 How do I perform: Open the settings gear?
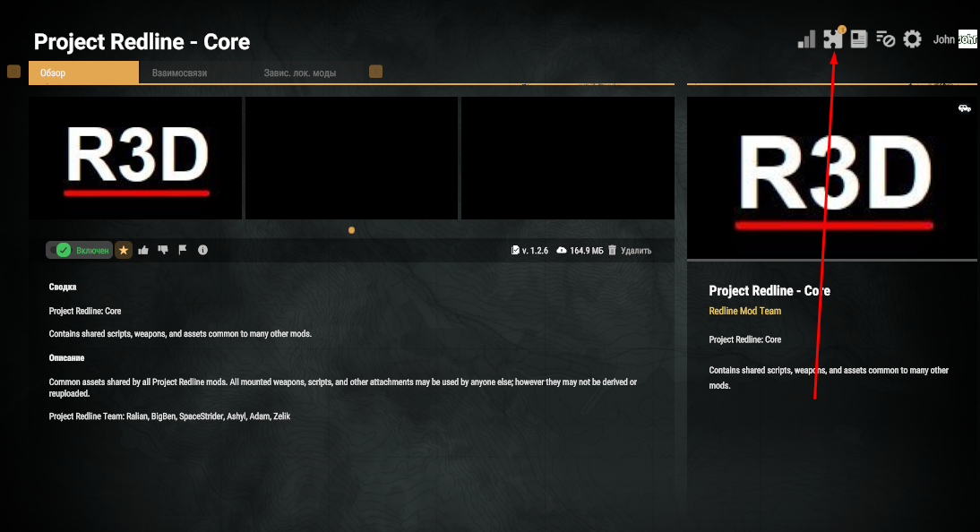click(x=912, y=39)
